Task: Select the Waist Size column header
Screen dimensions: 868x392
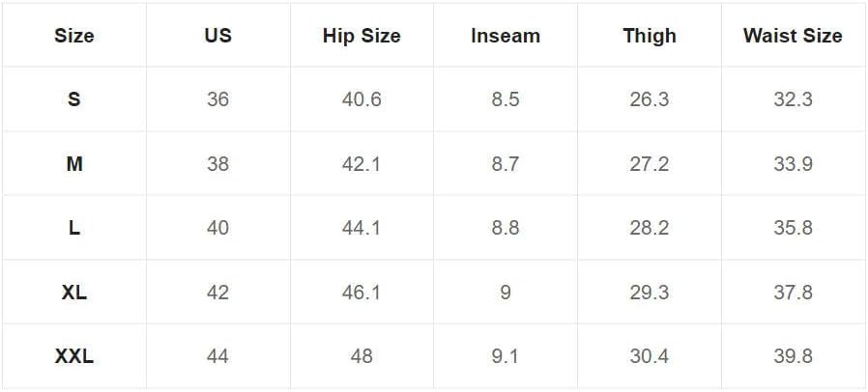Action: [x=793, y=36]
